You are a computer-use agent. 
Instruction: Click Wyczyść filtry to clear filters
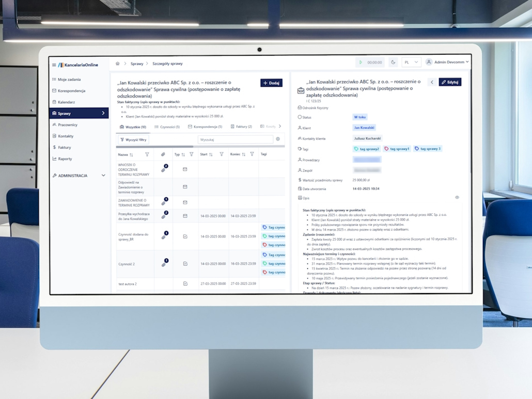(x=133, y=139)
